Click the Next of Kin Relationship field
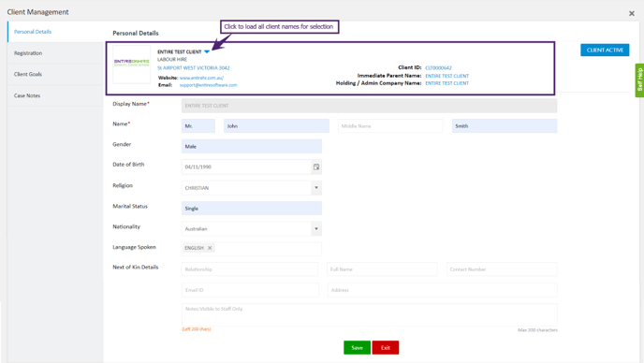 tap(250, 269)
